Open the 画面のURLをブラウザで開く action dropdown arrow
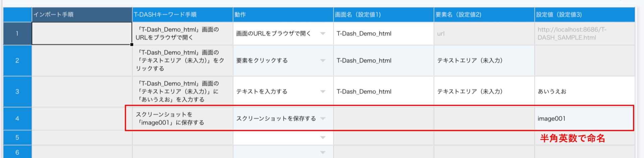 (323, 33)
